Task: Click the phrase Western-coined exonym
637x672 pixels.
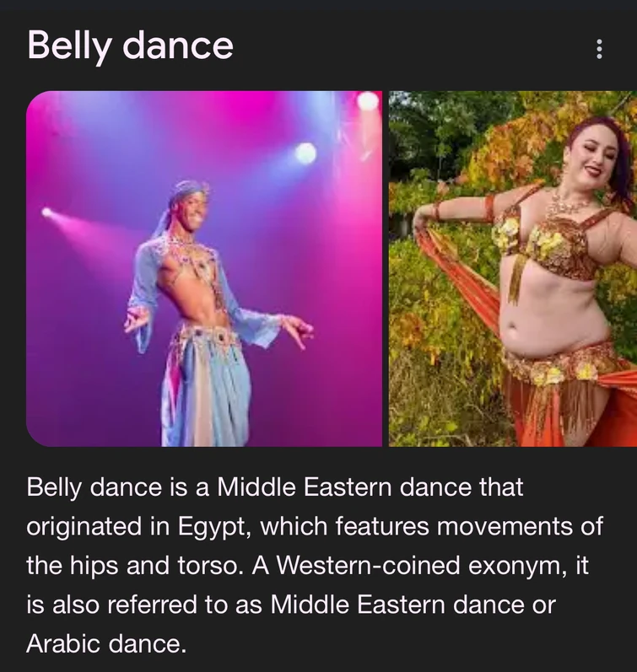Action: point(419,565)
